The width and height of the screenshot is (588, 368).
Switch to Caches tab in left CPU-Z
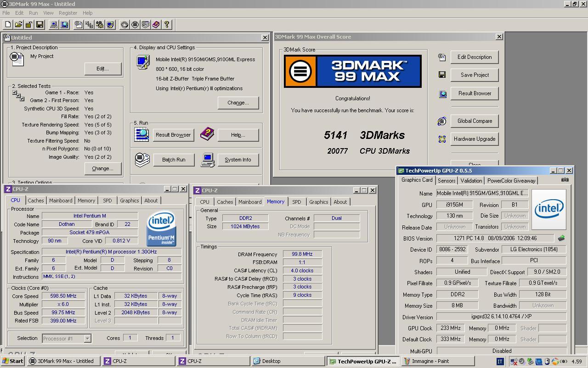[35, 201]
